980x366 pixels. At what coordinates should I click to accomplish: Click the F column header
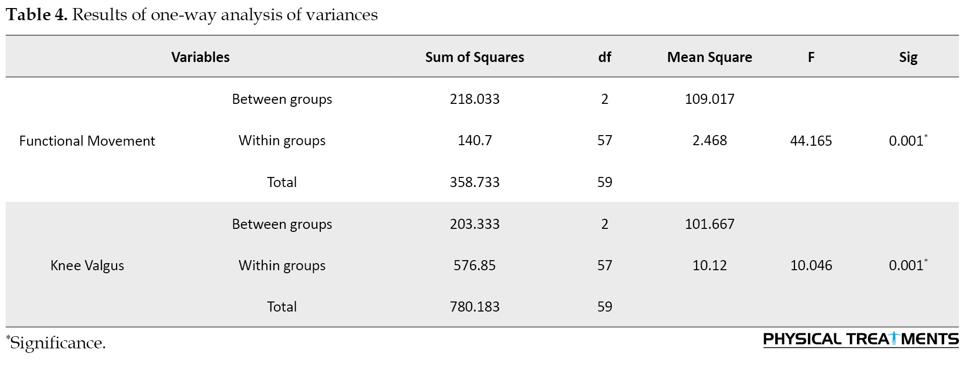811,57
